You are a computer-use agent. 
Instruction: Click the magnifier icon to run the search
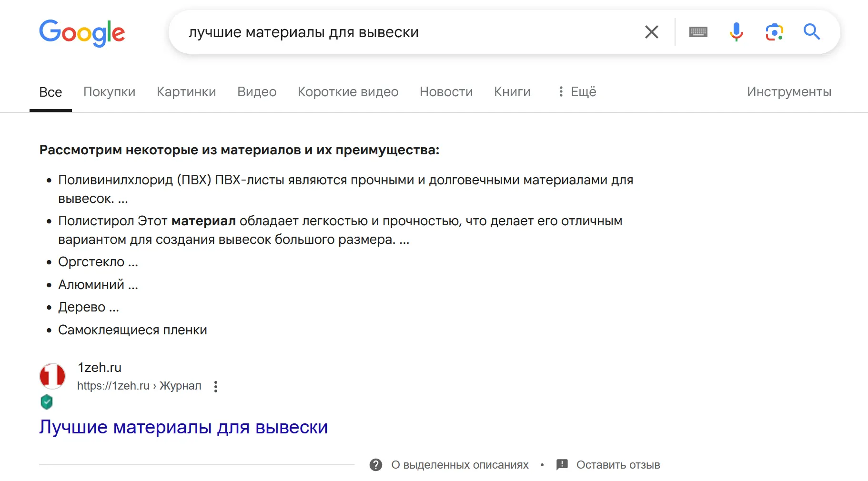click(811, 32)
